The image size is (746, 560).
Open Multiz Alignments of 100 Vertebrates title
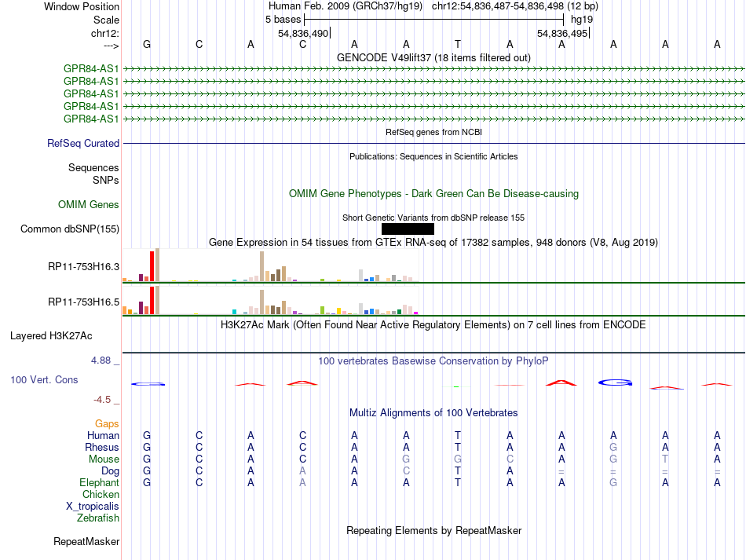pyautogui.click(x=433, y=413)
